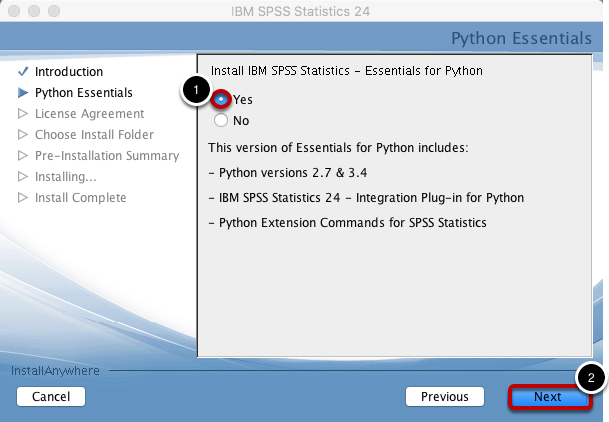609x422 pixels.
Task: Click the Previous button
Action: 445,397
